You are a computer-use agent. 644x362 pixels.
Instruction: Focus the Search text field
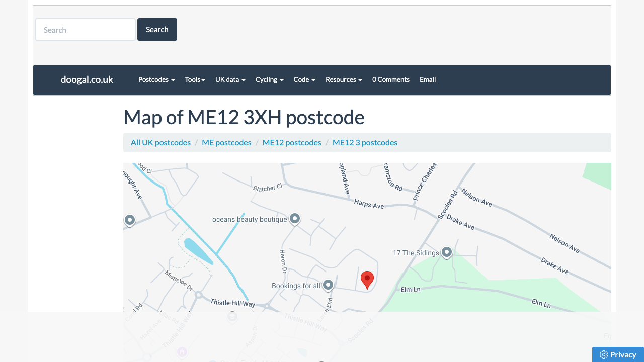point(86,30)
